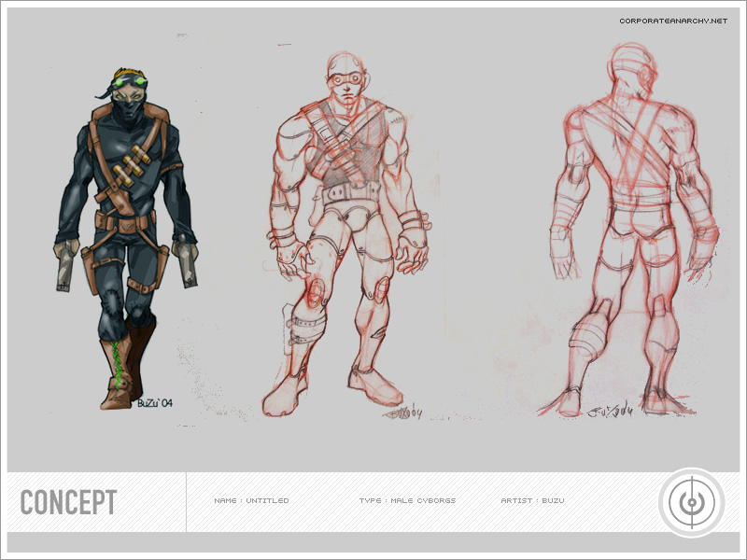Select the colored cyborg character artwork
This screenshot has height=560, width=747.
pyautogui.click(x=125, y=239)
